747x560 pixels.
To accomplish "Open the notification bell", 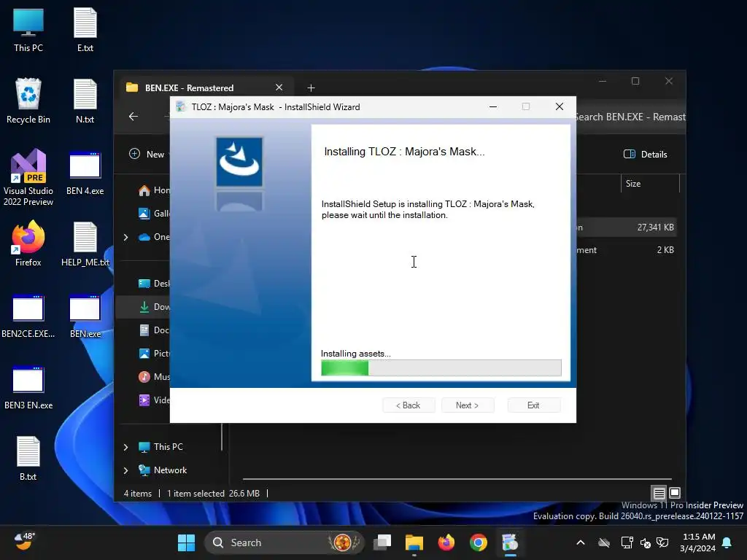I will [x=727, y=542].
